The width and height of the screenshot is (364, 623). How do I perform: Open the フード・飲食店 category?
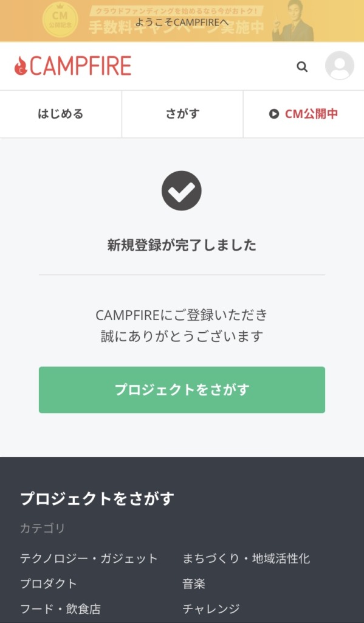click(60, 608)
